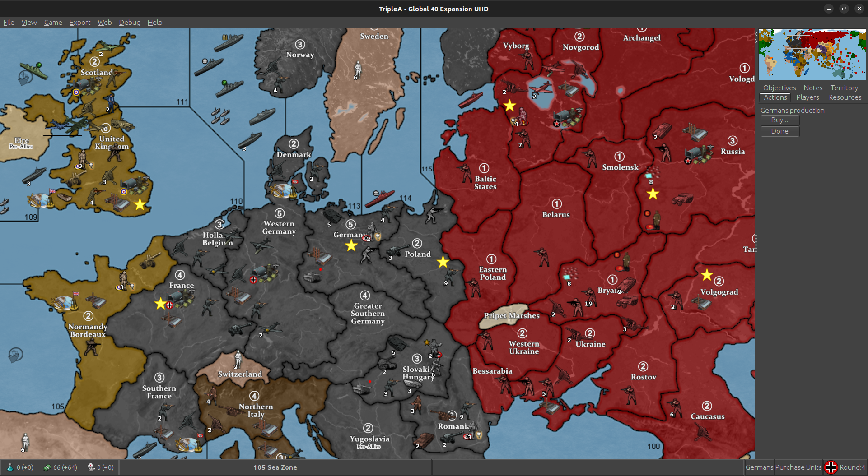Click the yellow star in France
868x476 pixels.
click(160, 303)
